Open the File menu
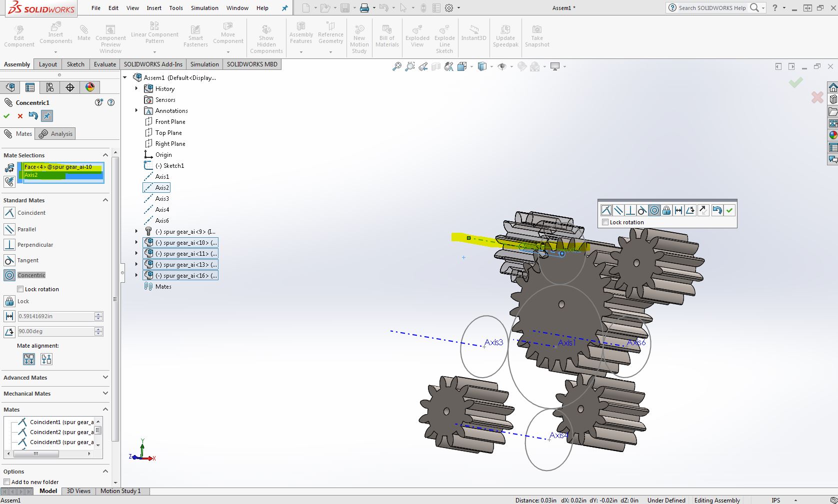The height and width of the screenshot is (504, 838). [96, 8]
